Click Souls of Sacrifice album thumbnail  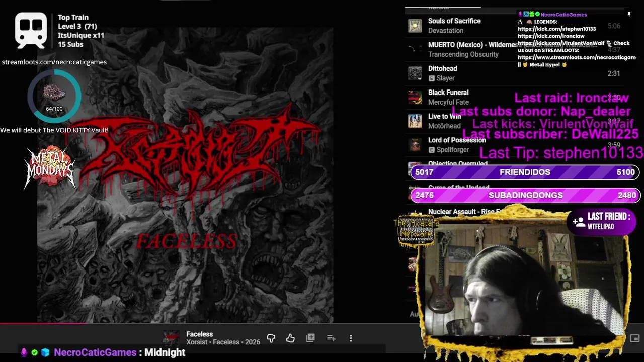click(415, 26)
